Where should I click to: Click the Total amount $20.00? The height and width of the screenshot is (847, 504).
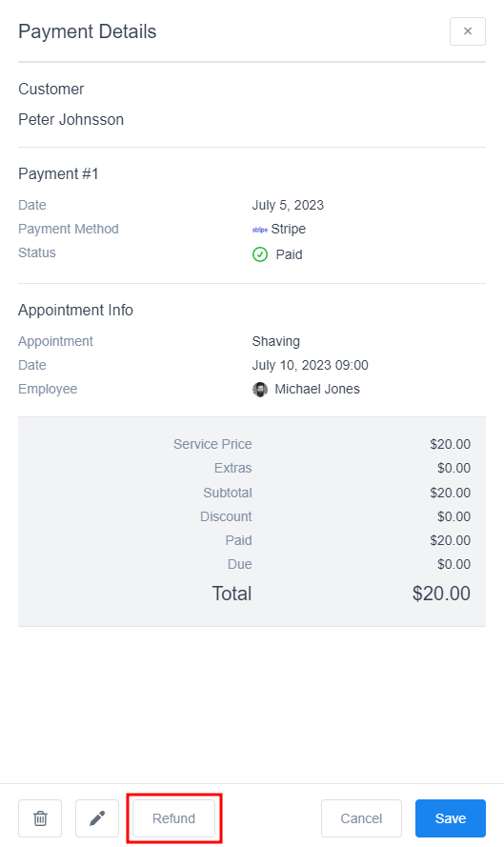coord(441,594)
